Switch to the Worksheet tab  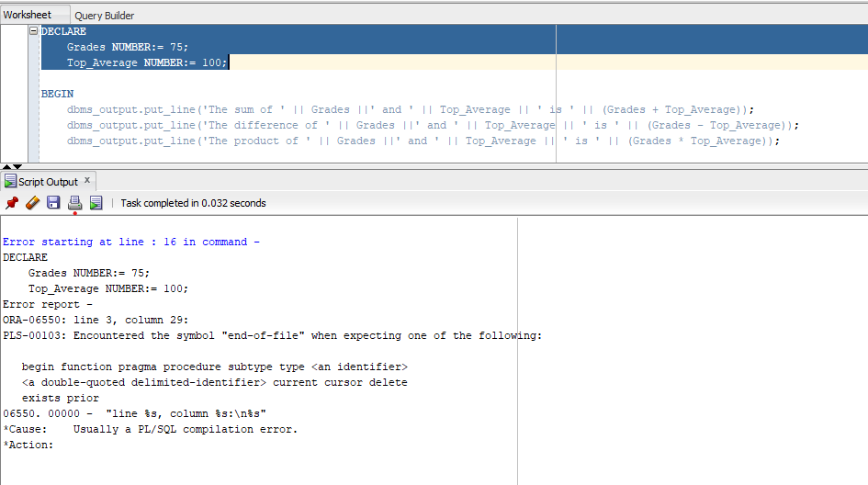[x=28, y=15]
